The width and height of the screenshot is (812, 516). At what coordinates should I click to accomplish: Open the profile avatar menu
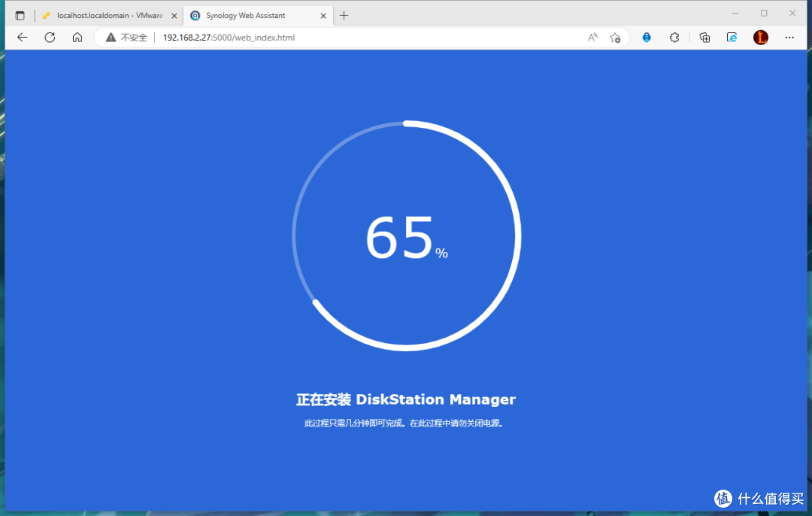coord(760,37)
